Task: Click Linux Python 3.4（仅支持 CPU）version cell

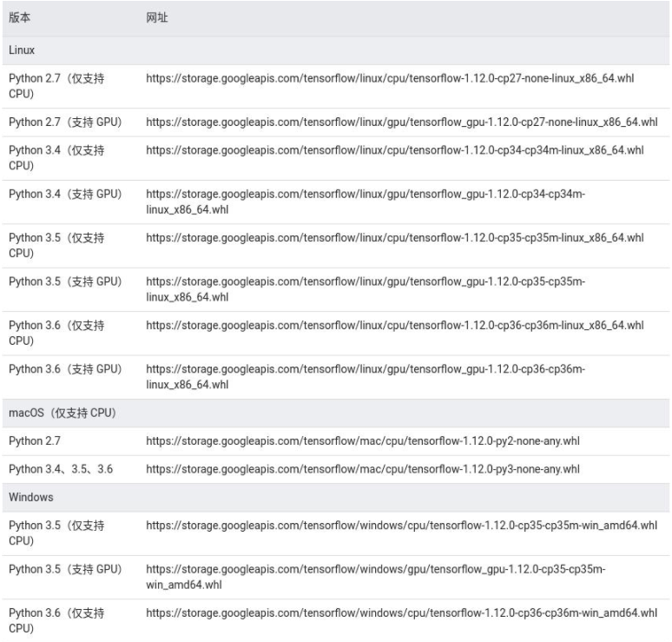Action: [56, 158]
